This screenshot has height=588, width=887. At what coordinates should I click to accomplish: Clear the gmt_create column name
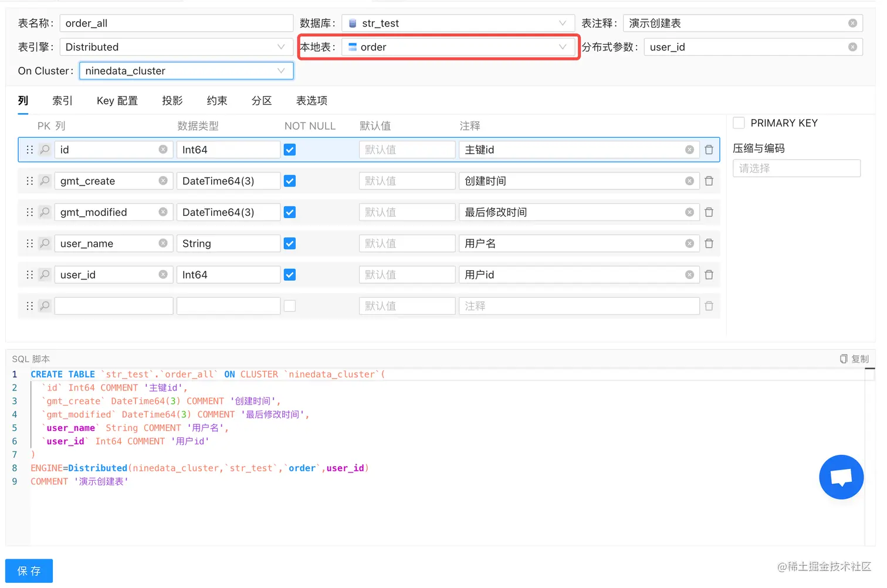[163, 181]
